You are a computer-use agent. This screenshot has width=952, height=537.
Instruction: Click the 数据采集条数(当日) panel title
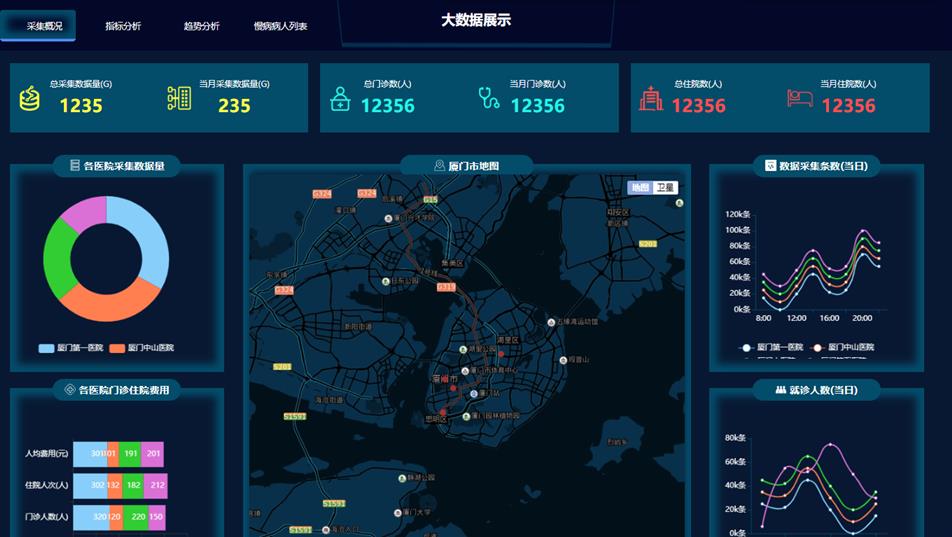click(823, 166)
